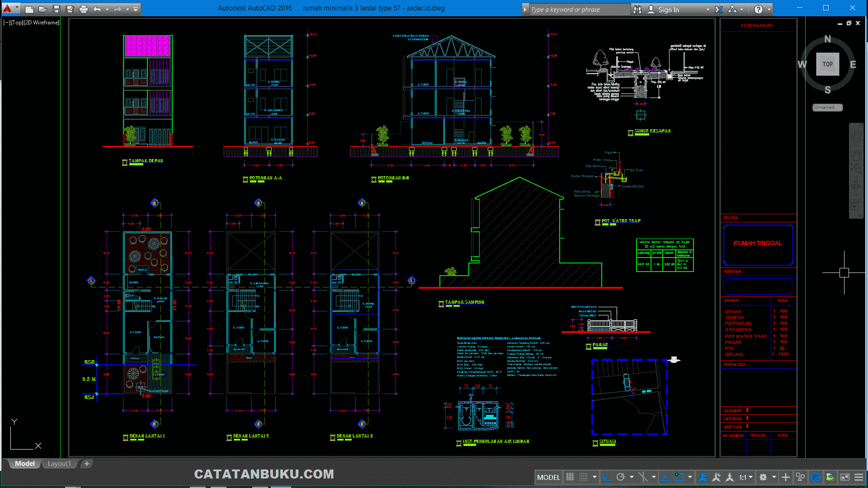The image size is (868, 488).
Task: Toggle the drawing grid display
Action: pyautogui.click(x=570, y=477)
